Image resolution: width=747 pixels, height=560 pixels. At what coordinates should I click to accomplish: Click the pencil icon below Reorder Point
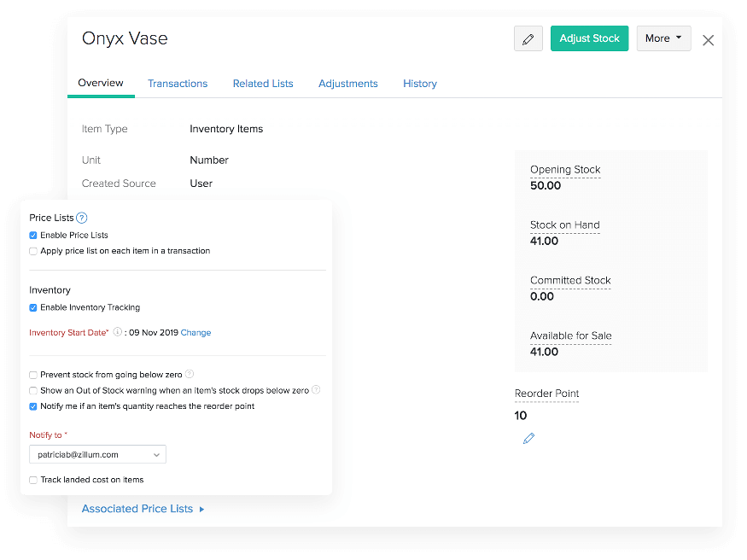pyautogui.click(x=528, y=437)
